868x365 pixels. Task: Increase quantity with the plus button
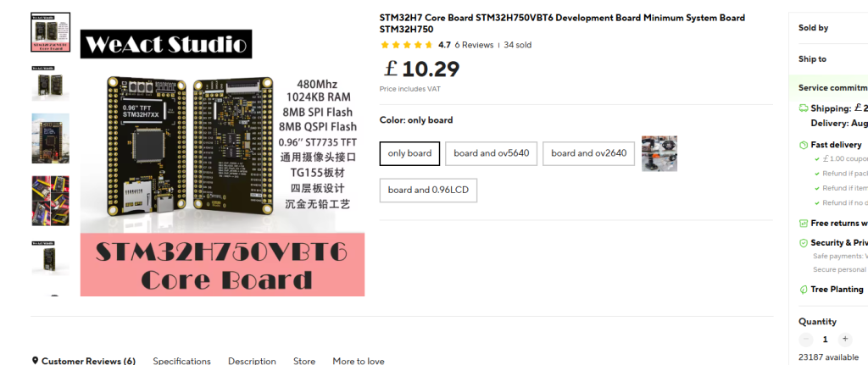point(845,339)
